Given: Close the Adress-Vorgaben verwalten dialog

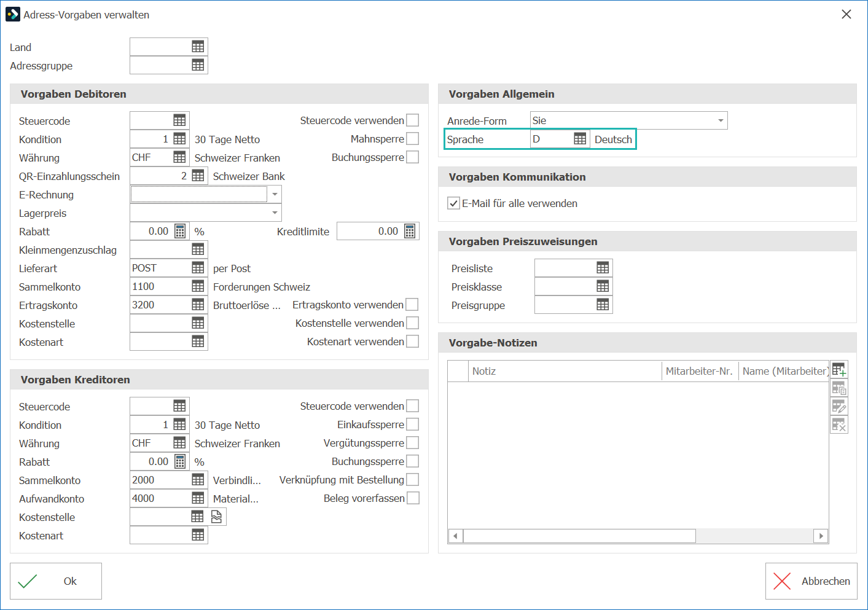Looking at the screenshot, I should 846,14.
